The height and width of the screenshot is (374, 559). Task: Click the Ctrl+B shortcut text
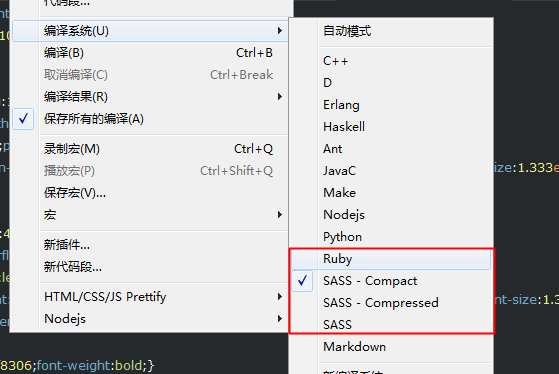[x=255, y=53]
